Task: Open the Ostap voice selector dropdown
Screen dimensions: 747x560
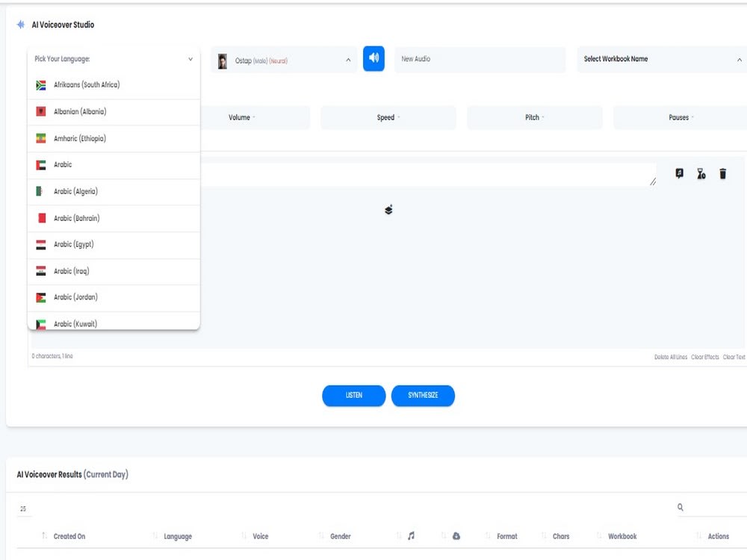Action: pyautogui.click(x=284, y=60)
